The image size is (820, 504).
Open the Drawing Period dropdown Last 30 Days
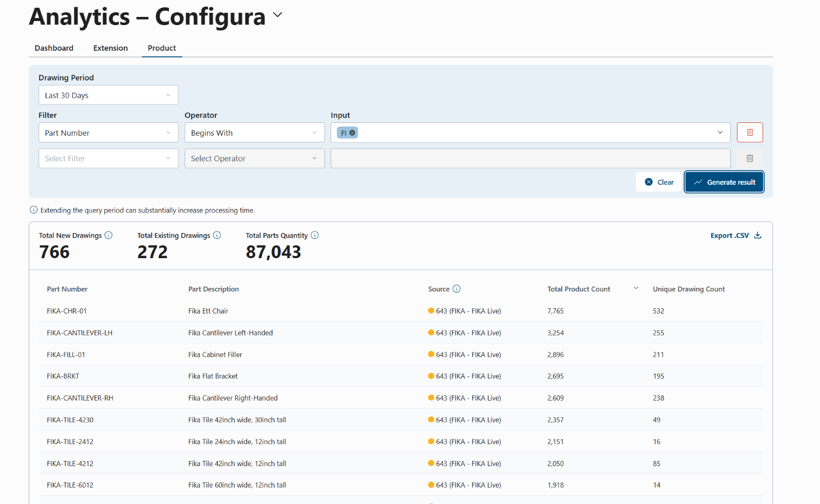point(109,95)
